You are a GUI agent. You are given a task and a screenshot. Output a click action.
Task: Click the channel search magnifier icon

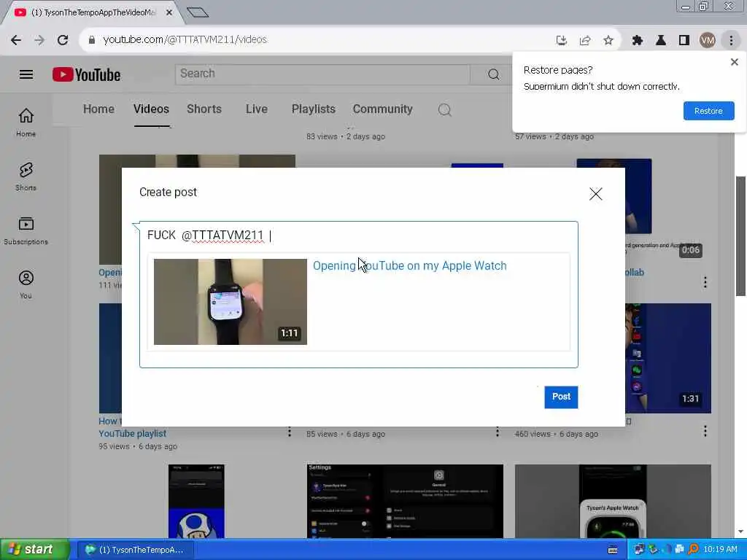tap(444, 110)
